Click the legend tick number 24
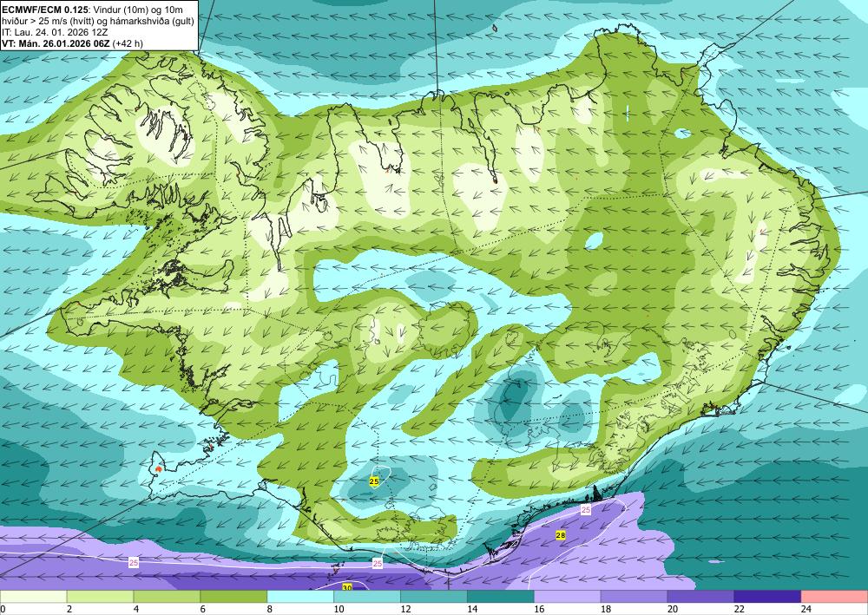Screen dimensions: 868x615 806,609
